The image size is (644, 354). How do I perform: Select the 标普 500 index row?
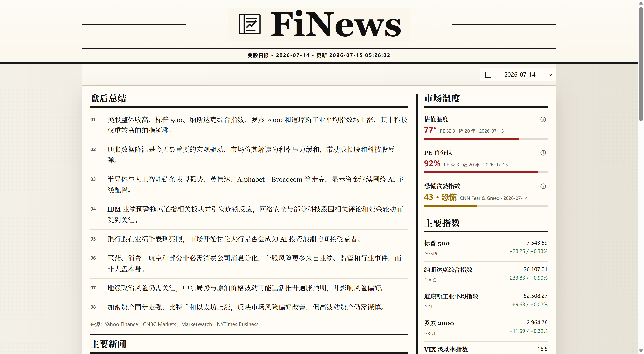tap(485, 248)
